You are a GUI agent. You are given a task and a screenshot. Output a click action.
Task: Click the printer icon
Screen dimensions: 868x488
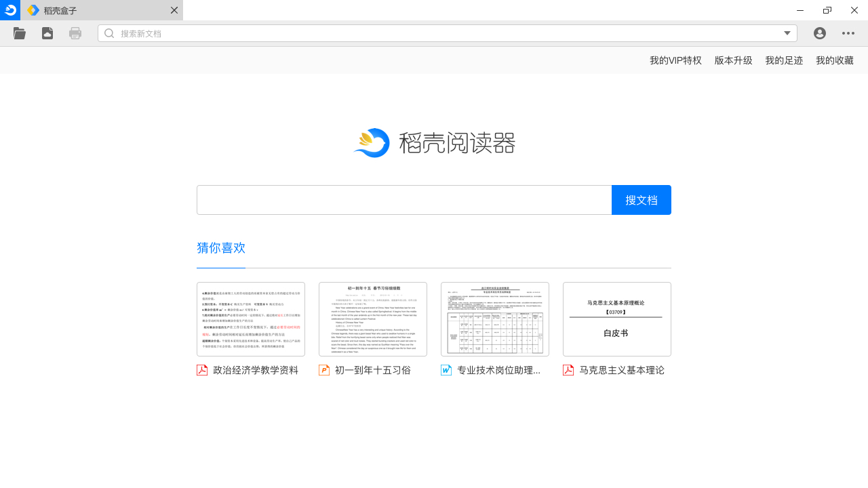coord(75,33)
